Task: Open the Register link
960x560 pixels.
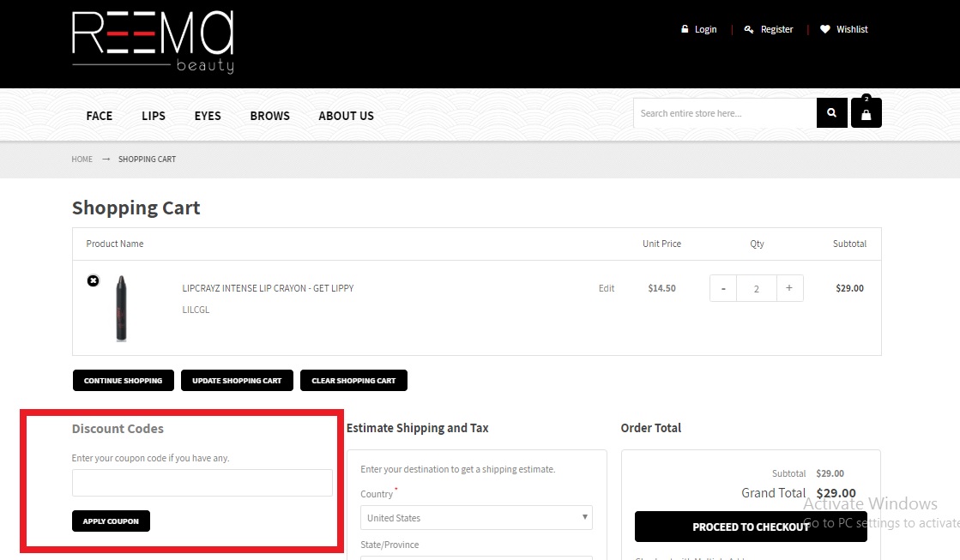Action: click(x=776, y=29)
